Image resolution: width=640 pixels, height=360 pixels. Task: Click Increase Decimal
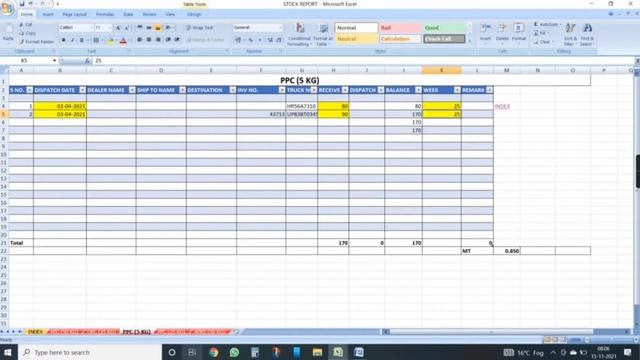tap(270, 40)
